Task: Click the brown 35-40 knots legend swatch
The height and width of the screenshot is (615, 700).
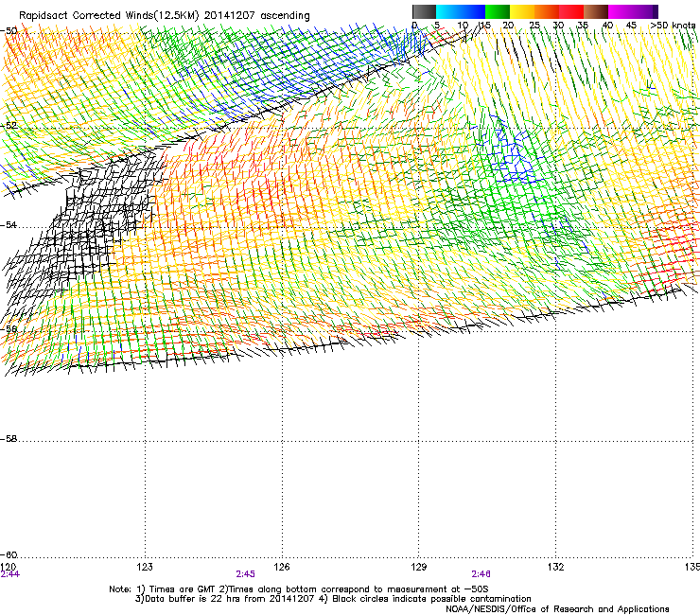Action: coord(596,11)
